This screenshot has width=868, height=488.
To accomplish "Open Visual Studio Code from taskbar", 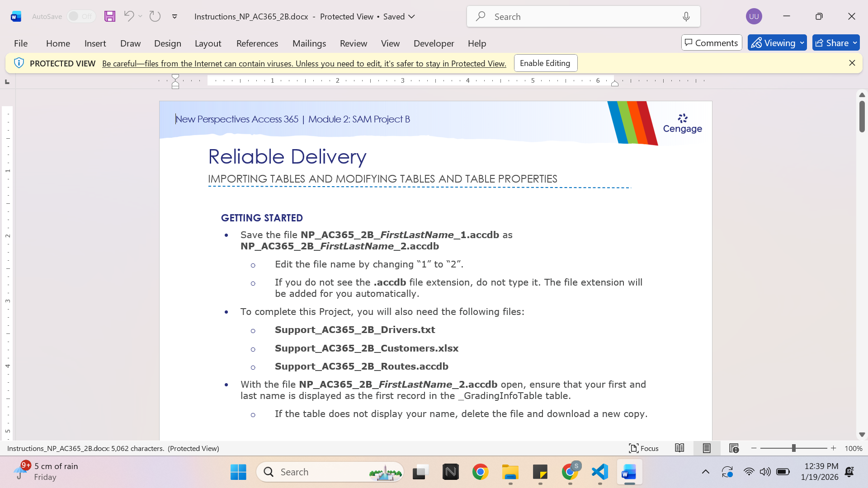I will click(x=600, y=472).
